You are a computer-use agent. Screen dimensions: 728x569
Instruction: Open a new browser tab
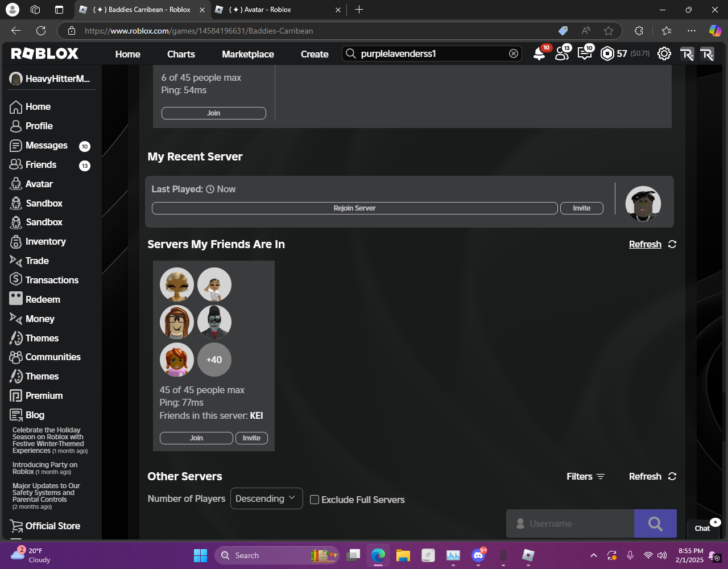359,10
